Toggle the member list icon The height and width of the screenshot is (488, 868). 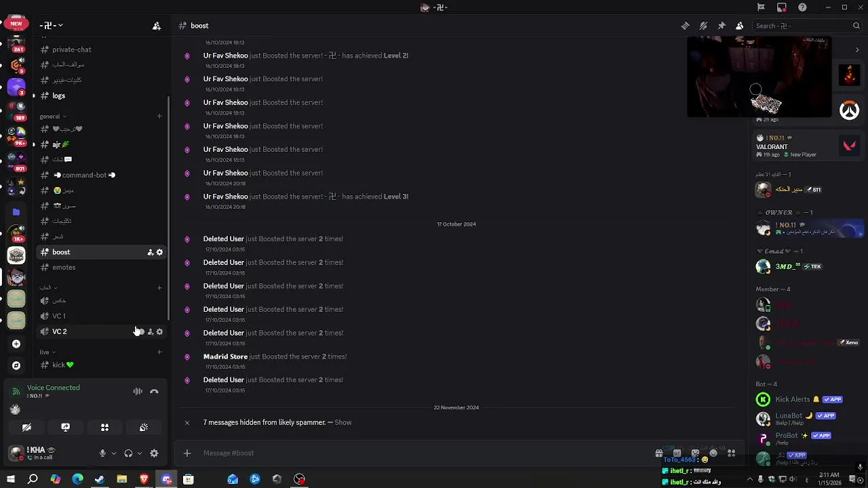[740, 26]
